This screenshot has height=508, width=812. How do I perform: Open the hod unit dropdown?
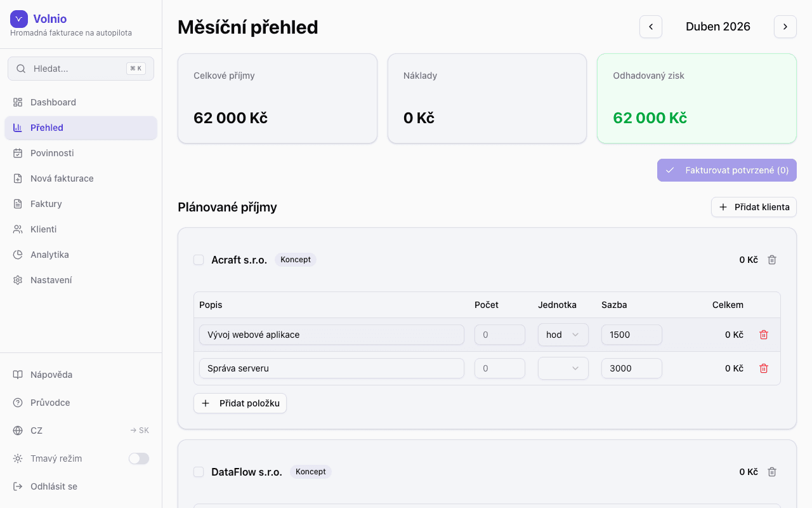click(x=563, y=335)
